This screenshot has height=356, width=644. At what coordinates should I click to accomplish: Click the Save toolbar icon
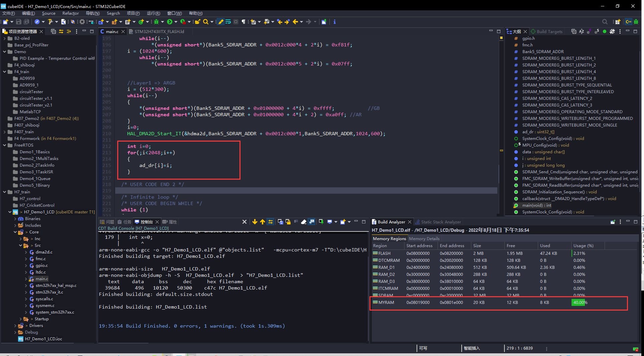(x=19, y=22)
